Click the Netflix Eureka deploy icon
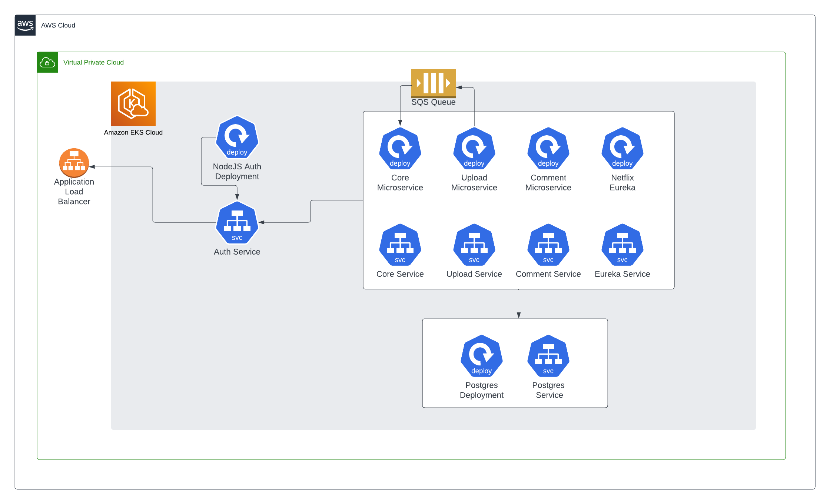This screenshot has width=830, height=504. [622, 149]
